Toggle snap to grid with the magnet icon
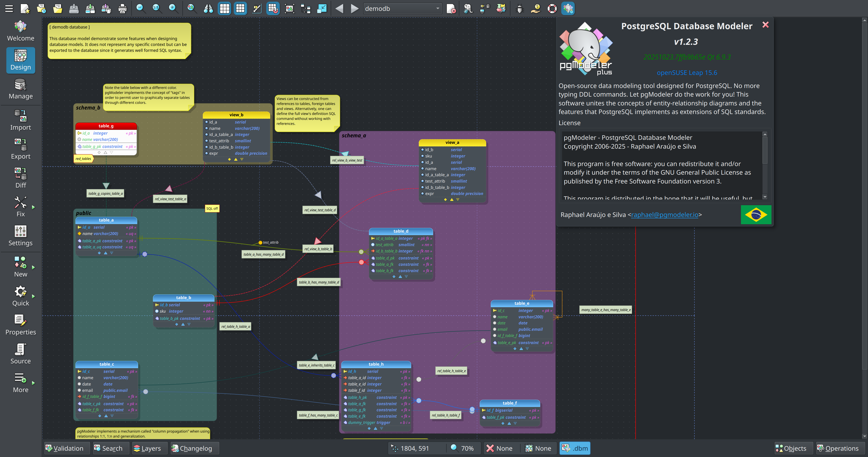The width and height of the screenshot is (868, 457). (273, 8)
